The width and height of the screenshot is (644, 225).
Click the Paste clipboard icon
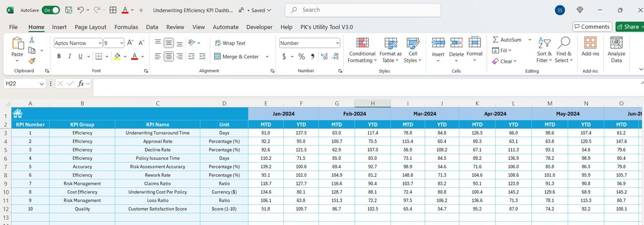click(18, 44)
